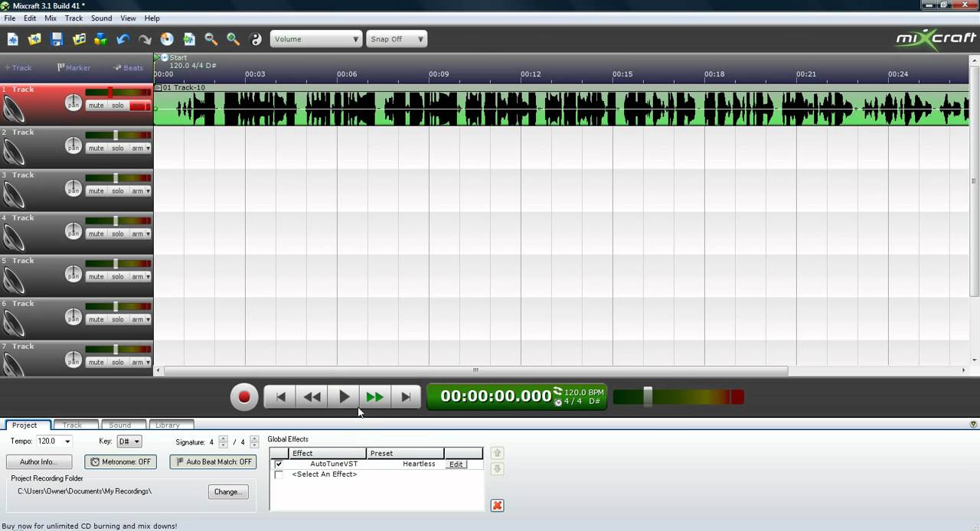The image size is (980, 531).
Task: Open the Sound menu
Action: pyautogui.click(x=101, y=18)
